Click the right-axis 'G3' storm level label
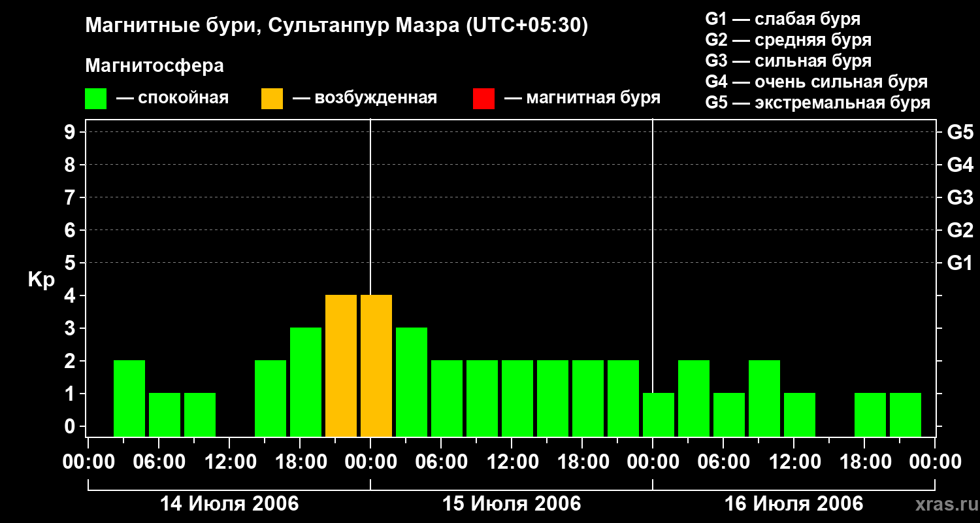Screen dimensions: 980x523 click(x=960, y=197)
